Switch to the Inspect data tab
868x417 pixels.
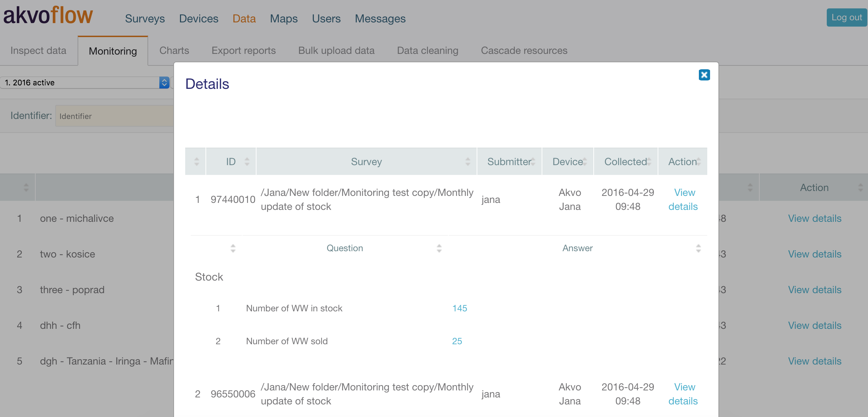(38, 51)
